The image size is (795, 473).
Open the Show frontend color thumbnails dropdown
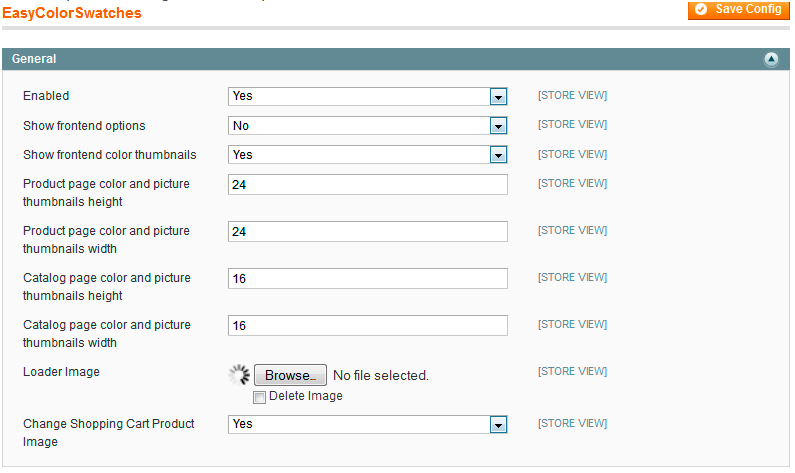coord(368,155)
